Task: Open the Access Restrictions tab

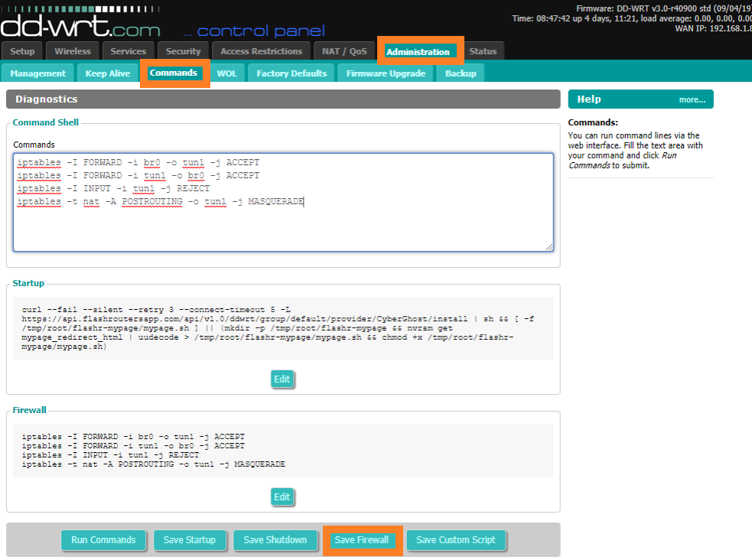Action: [x=262, y=51]
